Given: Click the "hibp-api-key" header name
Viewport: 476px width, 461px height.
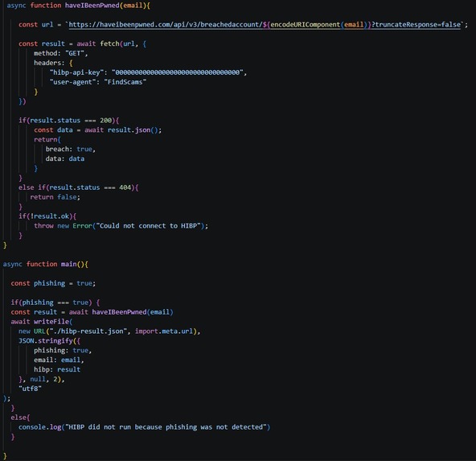Looking at the screenshot, I should [76, 72].
